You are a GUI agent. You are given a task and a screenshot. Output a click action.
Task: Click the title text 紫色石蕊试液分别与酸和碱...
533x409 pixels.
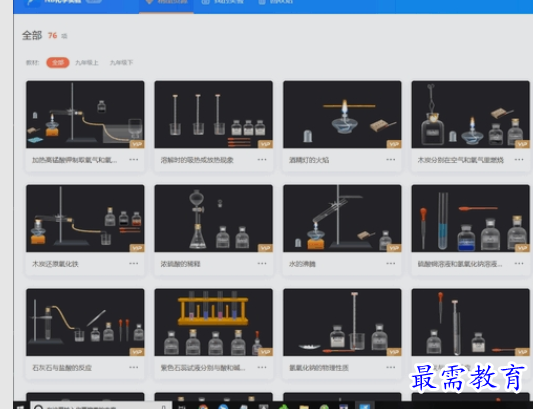(x=203, y=368)
